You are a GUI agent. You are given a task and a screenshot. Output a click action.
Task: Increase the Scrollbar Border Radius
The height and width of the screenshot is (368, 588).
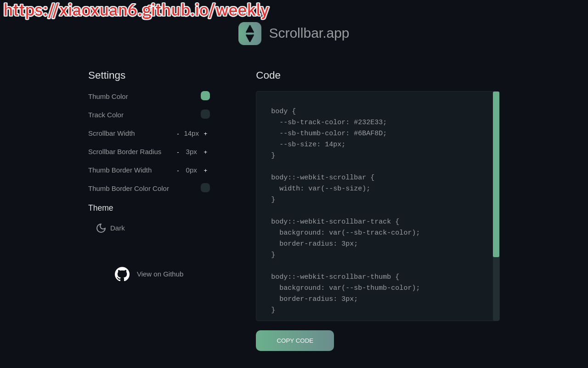[205, 152]
